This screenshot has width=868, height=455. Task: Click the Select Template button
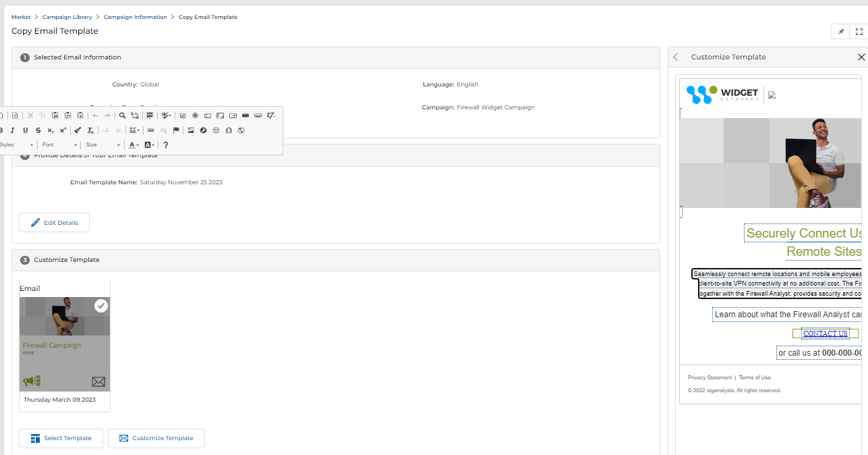click(x=61, y=438)
